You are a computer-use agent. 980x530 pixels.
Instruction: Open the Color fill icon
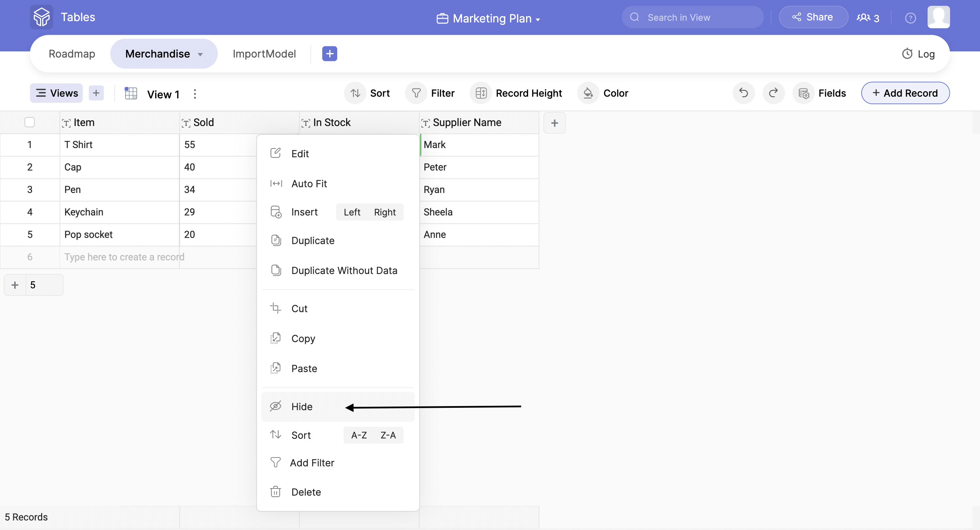[588, 93]
